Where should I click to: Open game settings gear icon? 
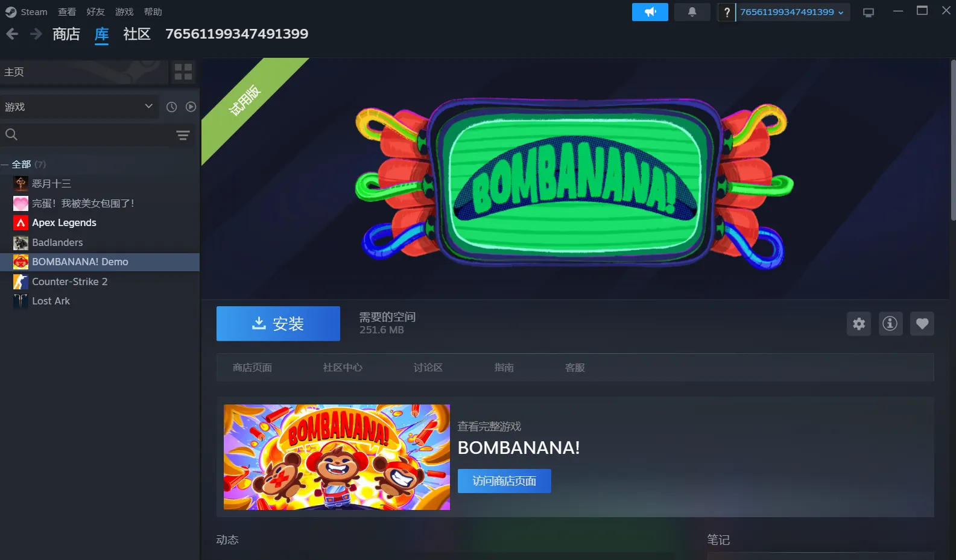pyautogui.click(x=859, y=324)
